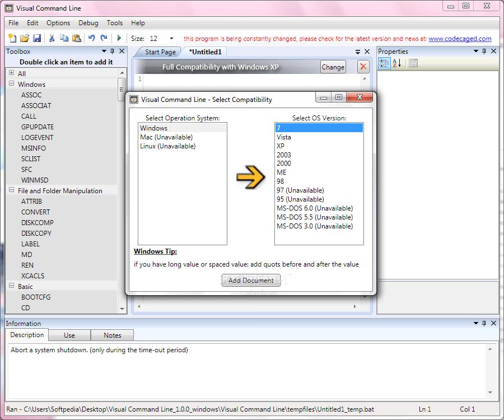Select 2003 in OS Version list
Viewport: 504px width, 420px height.
[319, 155]
